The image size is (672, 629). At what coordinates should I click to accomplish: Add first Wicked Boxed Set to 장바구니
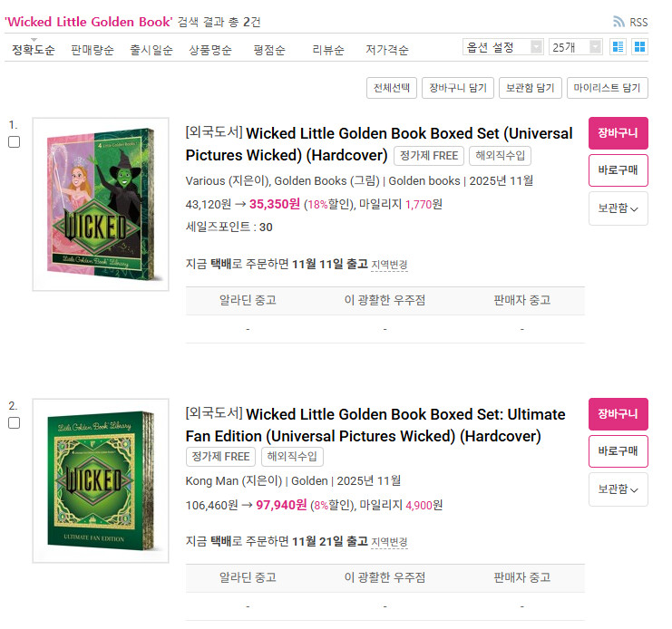618,133
